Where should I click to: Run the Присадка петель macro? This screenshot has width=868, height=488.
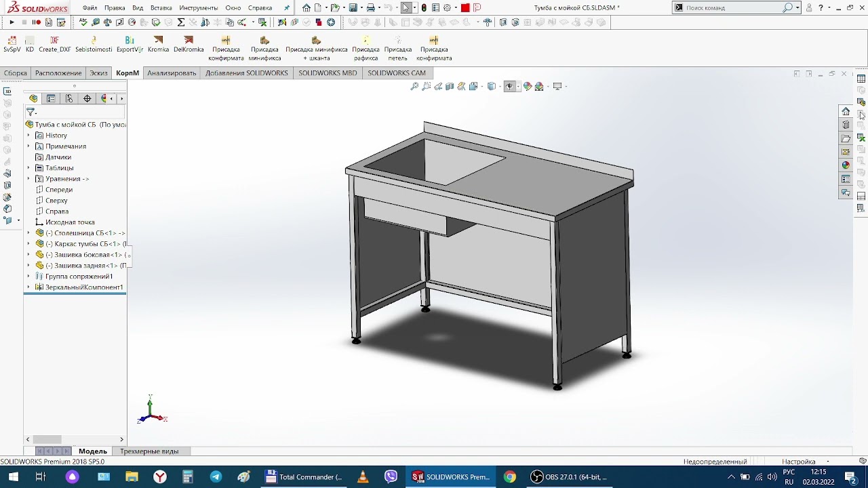[x=398, y=49]
